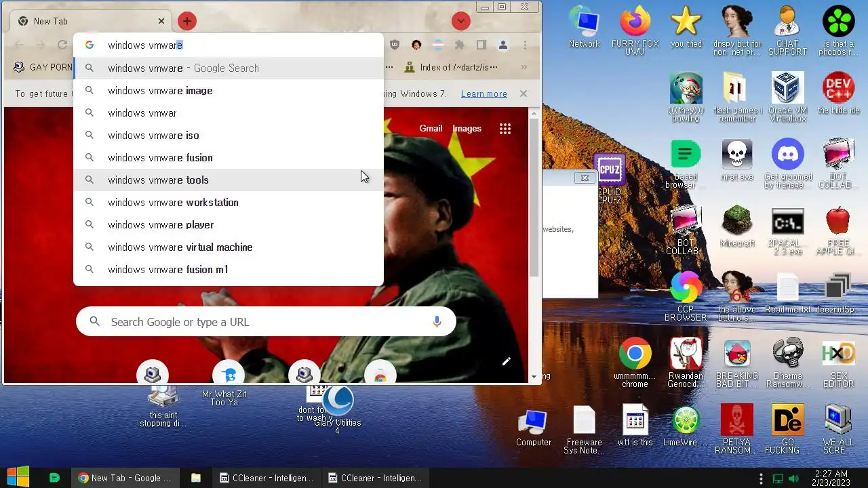
Task: Open the Windows Start button
Action: click(x=18, y=477)
